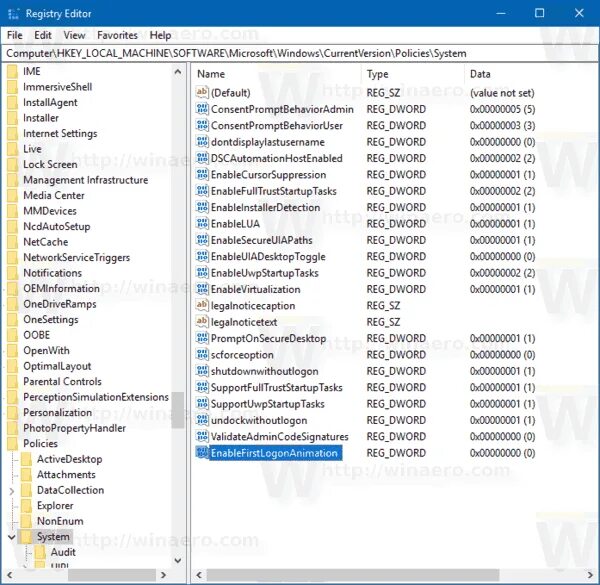This screenshot has height=585, width=600.
Task: Click the folder icon beside Explorer
Action: (26, 506)
